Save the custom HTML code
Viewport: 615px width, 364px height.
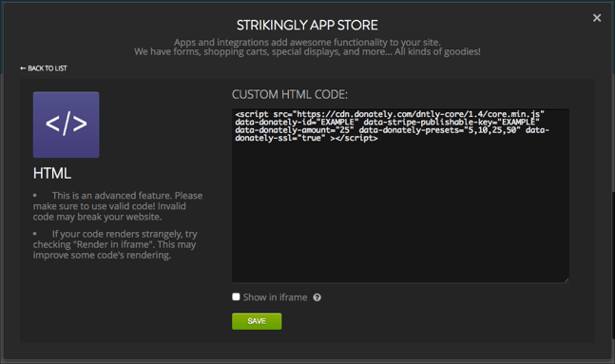tap(257, 321)
